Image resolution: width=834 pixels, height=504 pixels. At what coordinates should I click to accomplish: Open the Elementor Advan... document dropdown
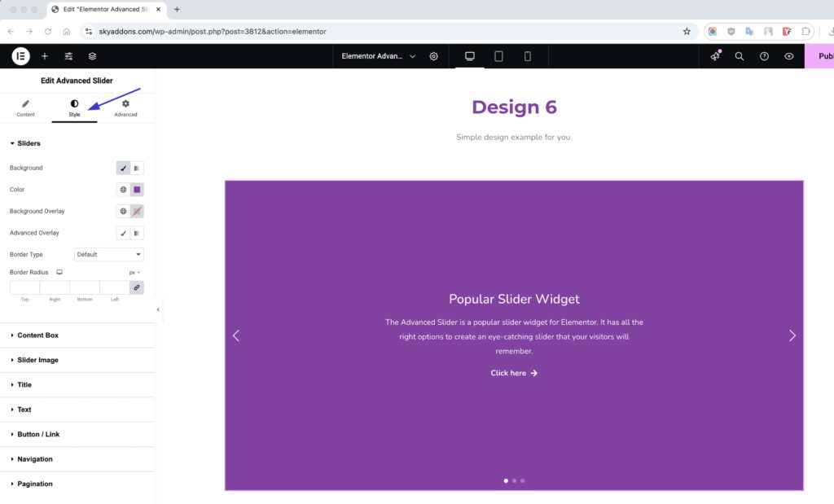pyautogui.click(x=378, y=56)
